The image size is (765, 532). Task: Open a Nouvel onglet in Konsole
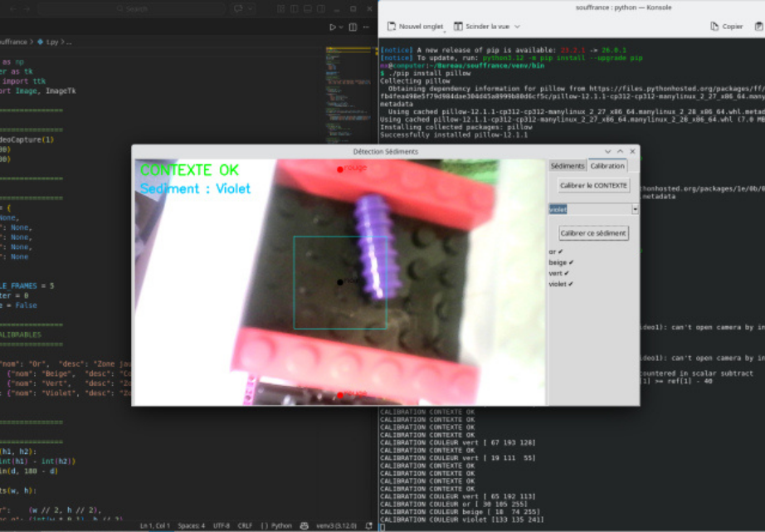pyautogui.click(x=416, y=27)
